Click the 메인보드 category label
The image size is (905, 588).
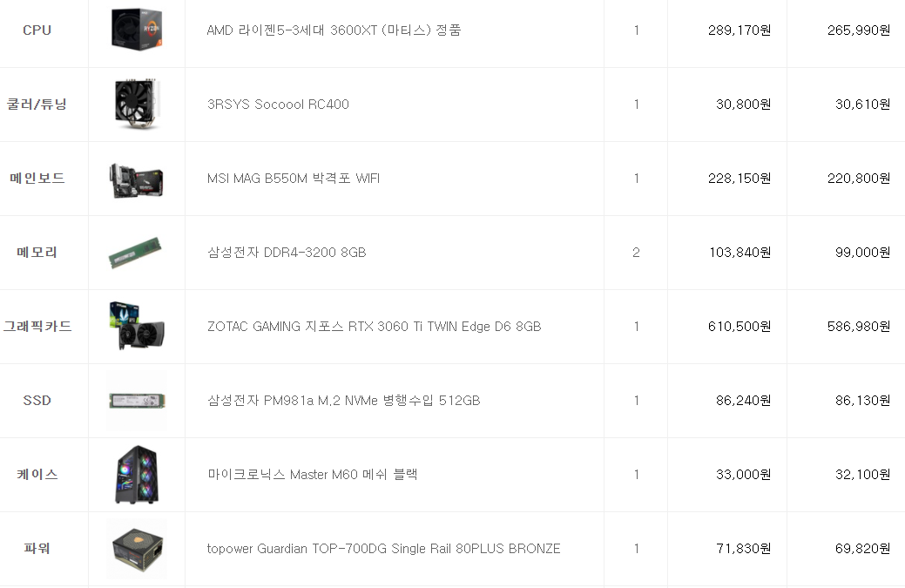(37, 179)
